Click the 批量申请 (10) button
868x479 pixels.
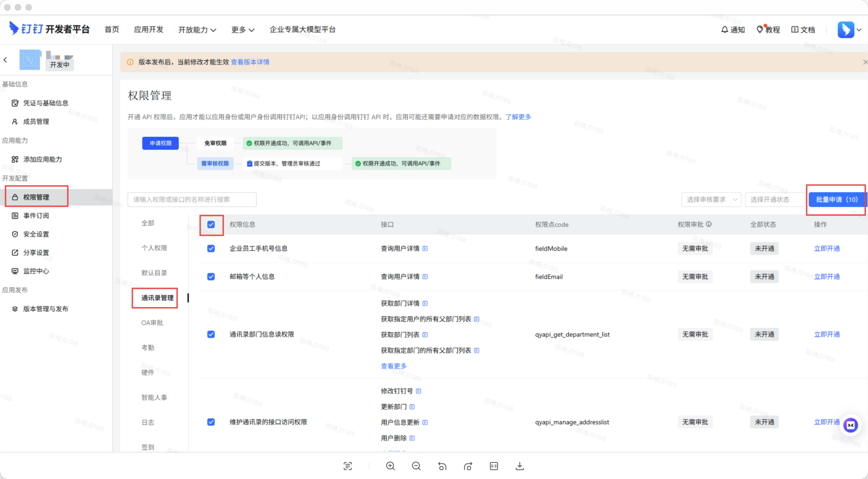[x=836, y=199]
